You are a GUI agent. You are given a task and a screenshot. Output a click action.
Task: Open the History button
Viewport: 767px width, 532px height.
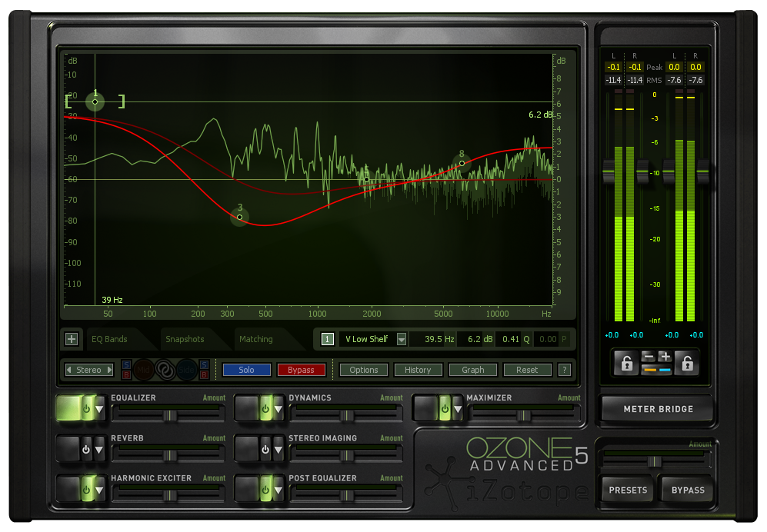(x=418, y=370)
